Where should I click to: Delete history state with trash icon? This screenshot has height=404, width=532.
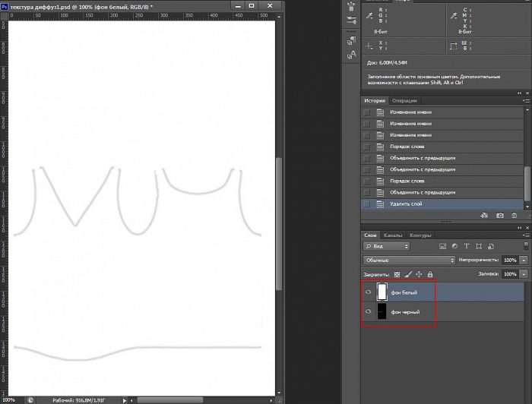(514, 216)
